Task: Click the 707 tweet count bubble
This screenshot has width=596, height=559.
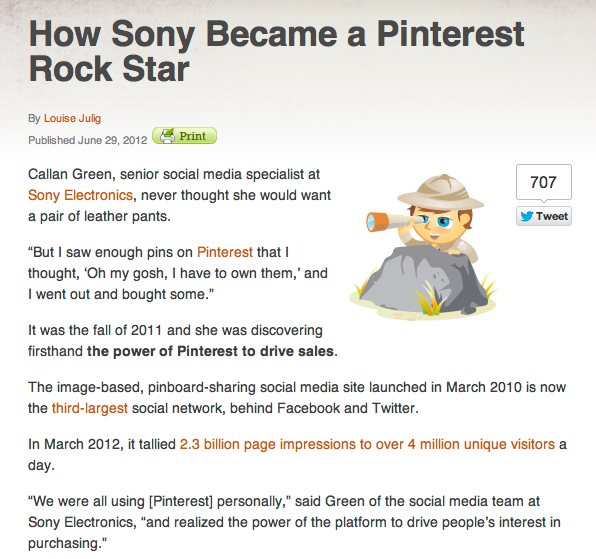Action: [544, 182]
